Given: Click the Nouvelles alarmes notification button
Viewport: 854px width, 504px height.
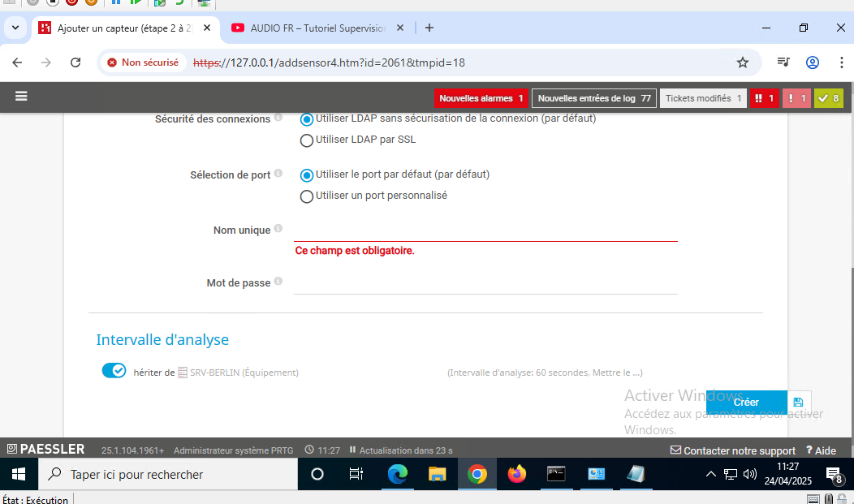Looking at the screenshot, I should 481,98.
